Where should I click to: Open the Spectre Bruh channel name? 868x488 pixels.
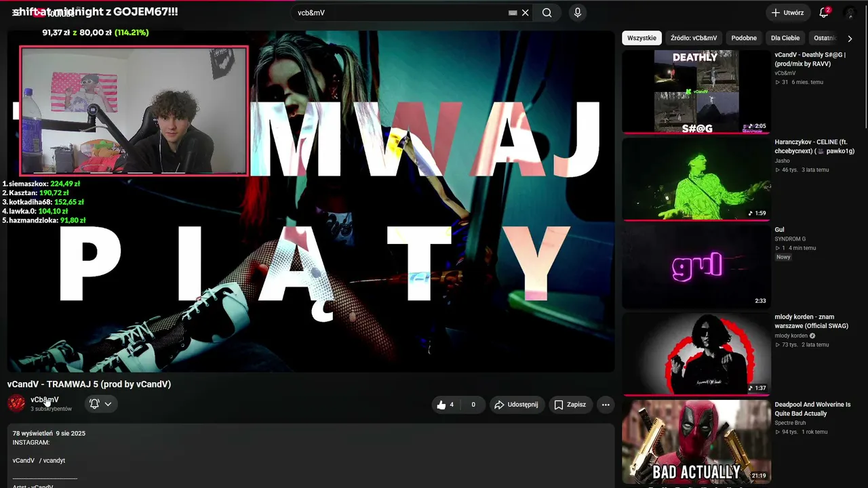(x=791, y=423)
